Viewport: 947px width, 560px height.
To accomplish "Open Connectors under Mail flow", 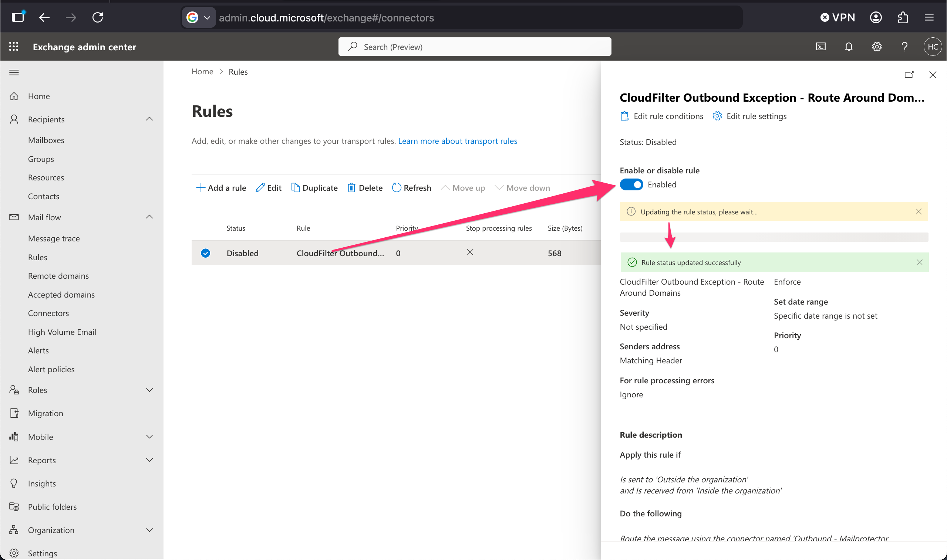I will tap(48, 313).
